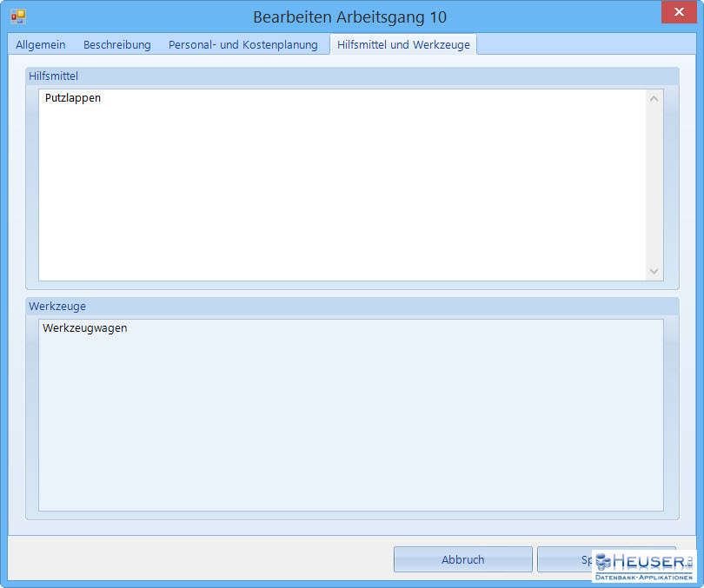This screenshot has height=588, width=704.
Task: Click the Hilfsmittel und Werkzeuge tab
Action: 403,44
